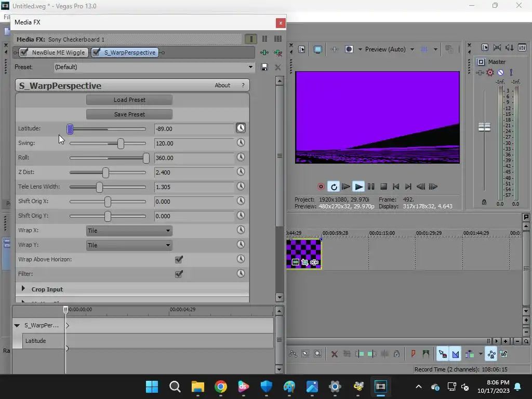Click the Latitude value field -89.00
532x399 pixels.
[194, 129]
